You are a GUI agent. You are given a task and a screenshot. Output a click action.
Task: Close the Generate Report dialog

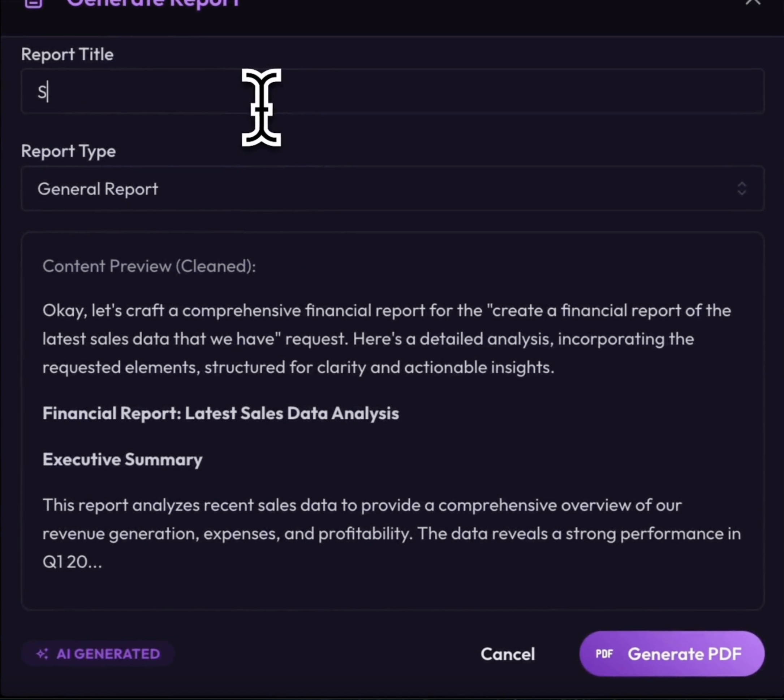pyautogui.click(x=753, y=2)
